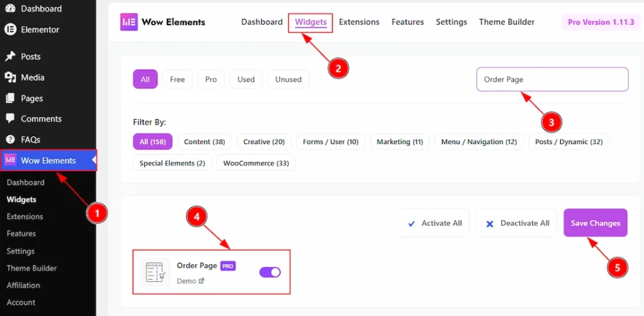Open Theme Builder submenu in sidebar
The image size is (644, 316).
click(x=31, y=268)
